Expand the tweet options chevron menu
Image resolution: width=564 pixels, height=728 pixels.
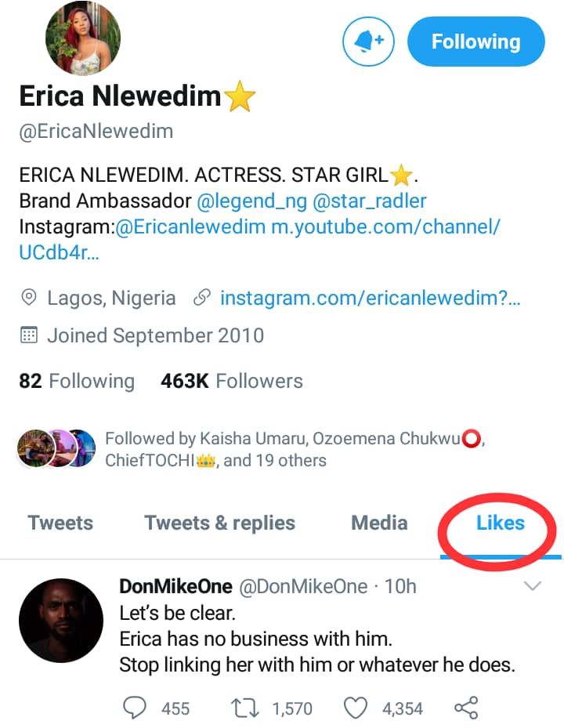click(x=533, y=586)
